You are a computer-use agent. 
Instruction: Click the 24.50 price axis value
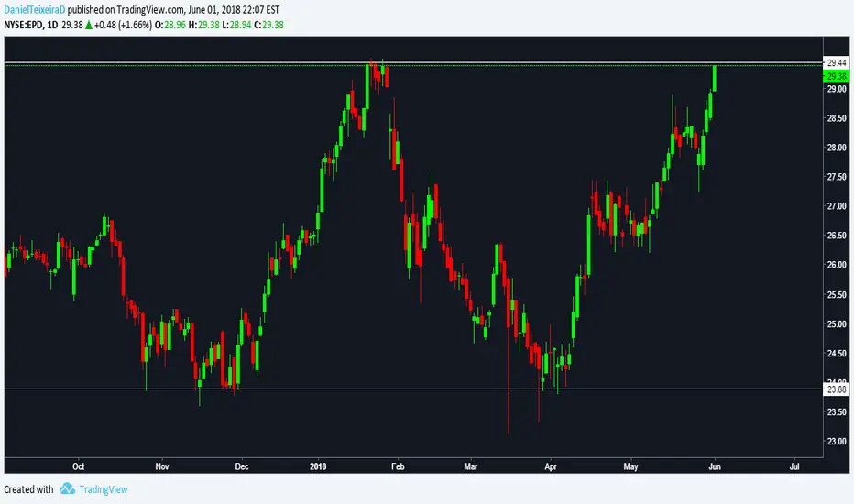click(837, 354)
